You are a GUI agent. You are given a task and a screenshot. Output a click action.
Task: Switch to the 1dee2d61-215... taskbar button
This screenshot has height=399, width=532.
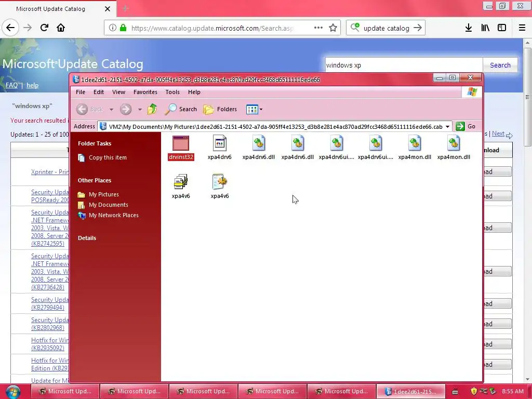tap(411, 392)
